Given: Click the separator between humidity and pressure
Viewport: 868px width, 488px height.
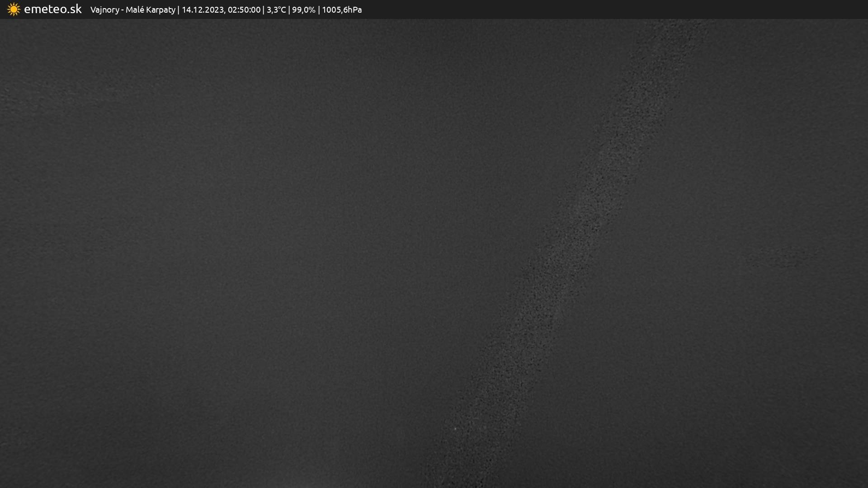Looking at the screenshot, I should tap(319, 10).
